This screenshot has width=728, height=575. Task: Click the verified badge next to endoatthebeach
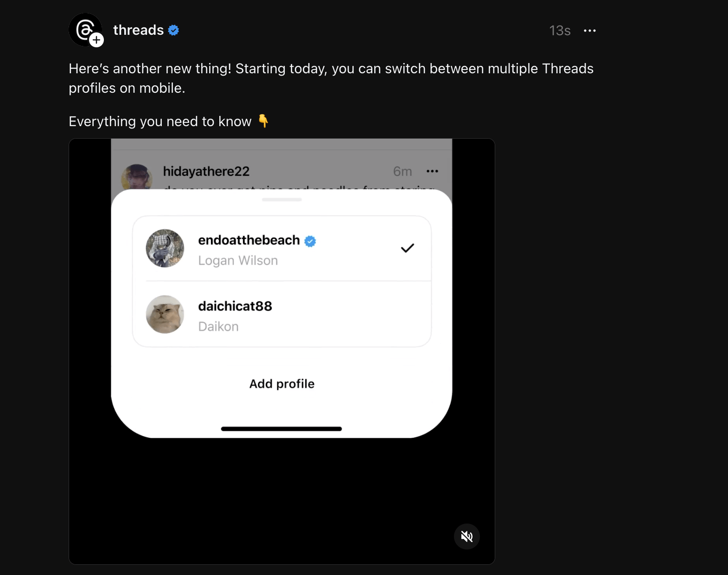click(310, 241)
